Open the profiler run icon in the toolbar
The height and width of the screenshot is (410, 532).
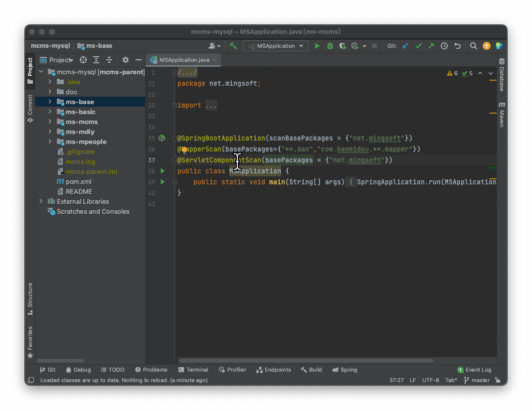[355, 46]
